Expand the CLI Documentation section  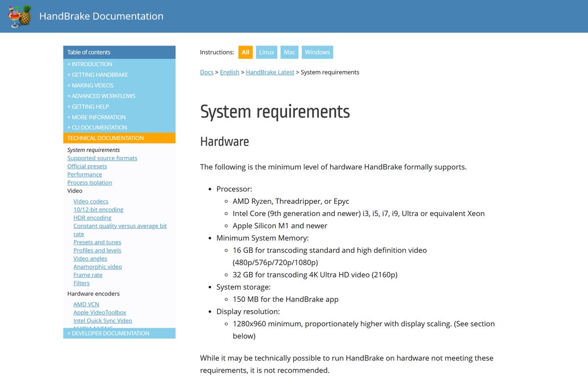click(x=119, y=127)
